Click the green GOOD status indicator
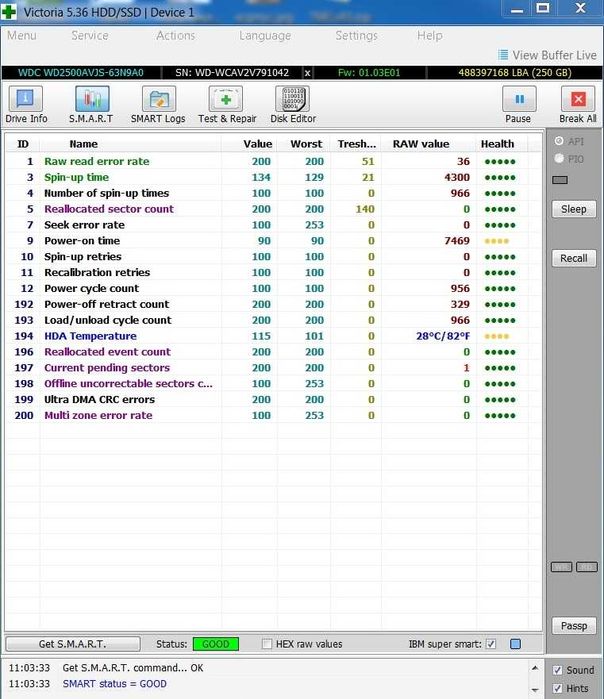Viewport: 604px width, 699px height. [x=216, y=644]
